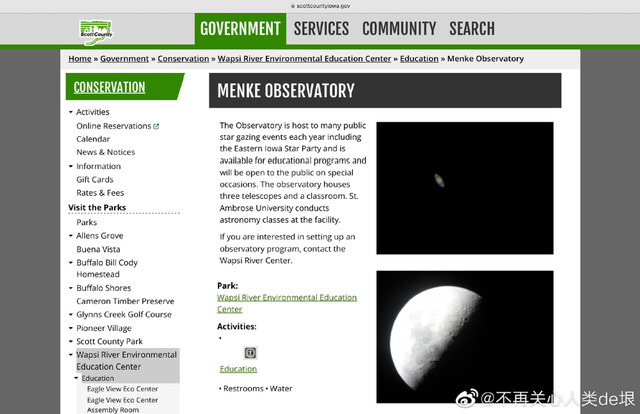Select Allens Grove in the sidebar

pyautogui.click(x=100, y=236)
